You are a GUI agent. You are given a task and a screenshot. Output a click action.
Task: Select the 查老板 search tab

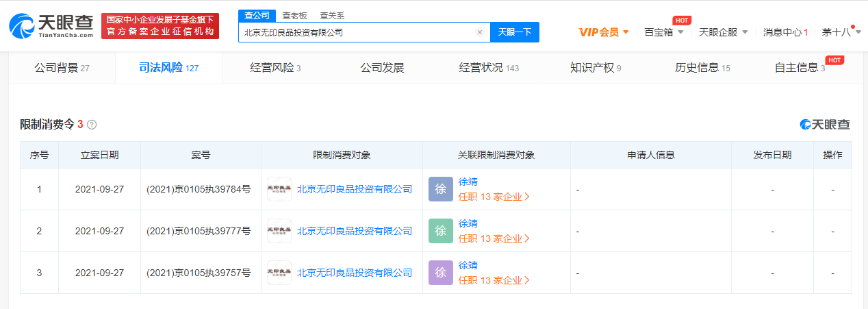[294, 15]
